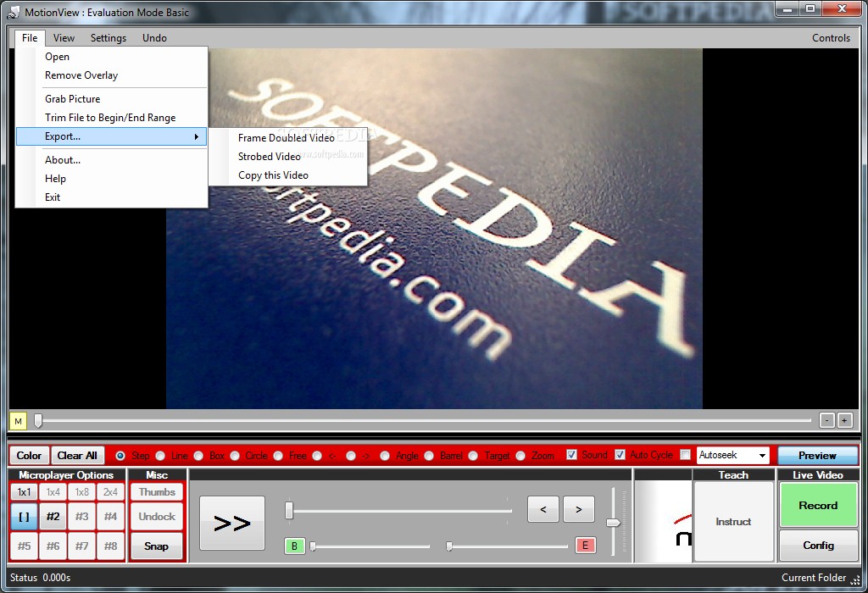This screenshot has height=593, width=868.
Task: Select the Angle tool radio
Action: 385,456
